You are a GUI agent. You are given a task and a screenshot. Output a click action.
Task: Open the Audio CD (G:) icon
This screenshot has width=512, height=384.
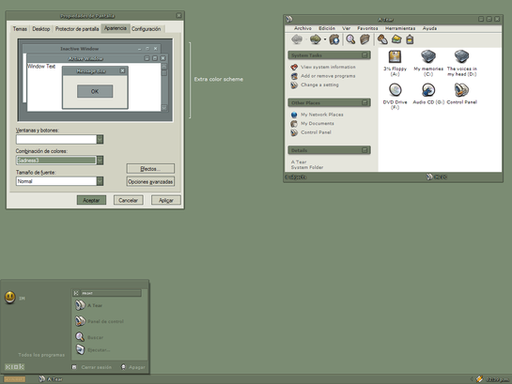(x=428, y=90)
